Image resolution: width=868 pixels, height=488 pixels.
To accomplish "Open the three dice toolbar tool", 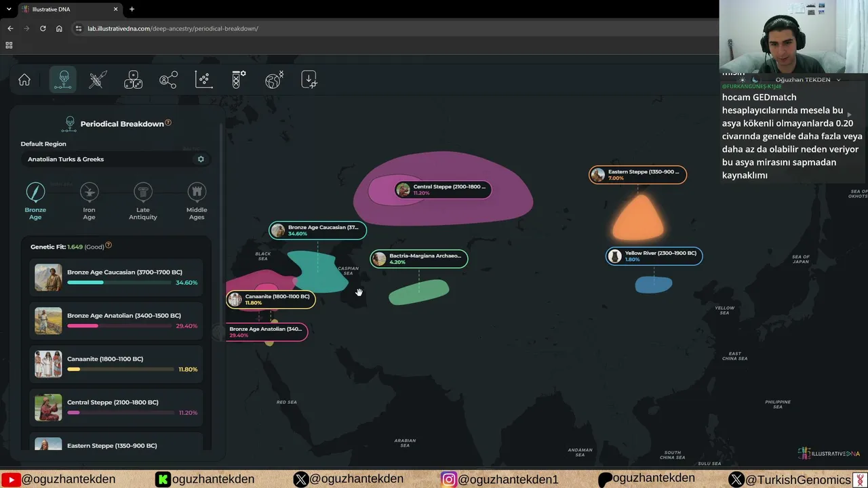I will coord(133,80).
